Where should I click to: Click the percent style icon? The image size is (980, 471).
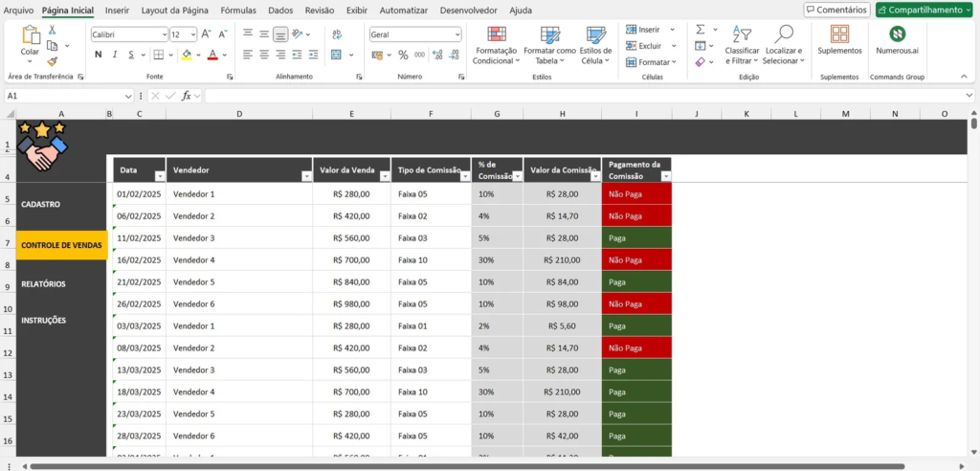pos(403,56)
